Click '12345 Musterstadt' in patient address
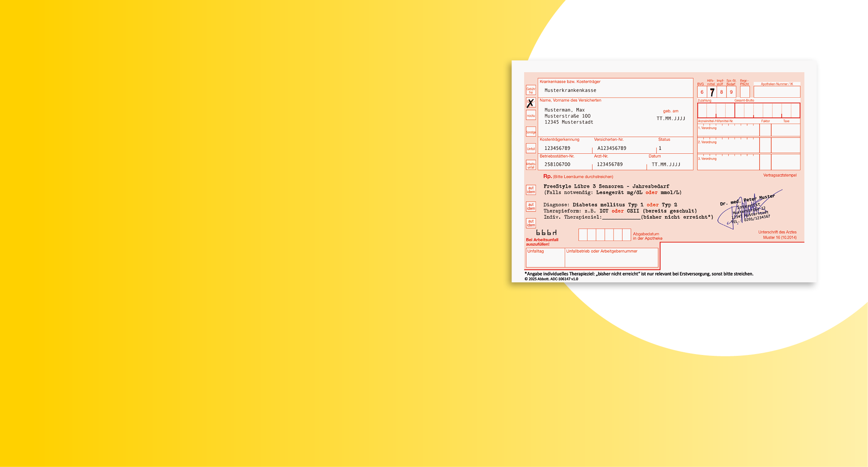 tap(569, 122)
